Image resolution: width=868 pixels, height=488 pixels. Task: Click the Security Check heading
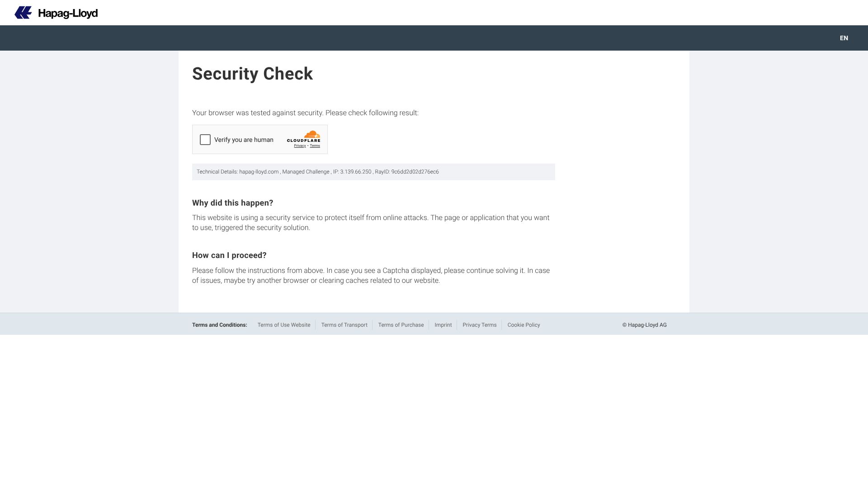252,74
